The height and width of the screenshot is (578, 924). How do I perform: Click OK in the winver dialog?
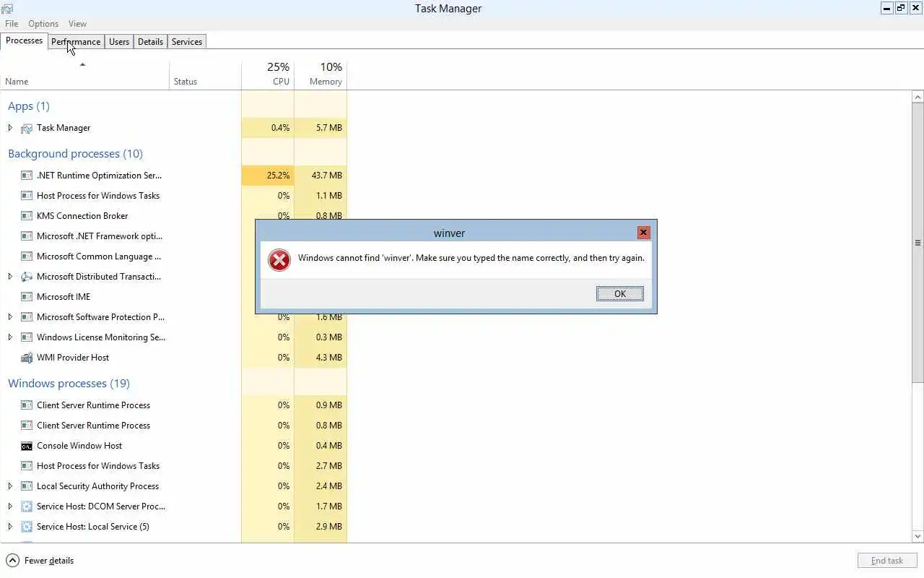click(x=620, y=294)
